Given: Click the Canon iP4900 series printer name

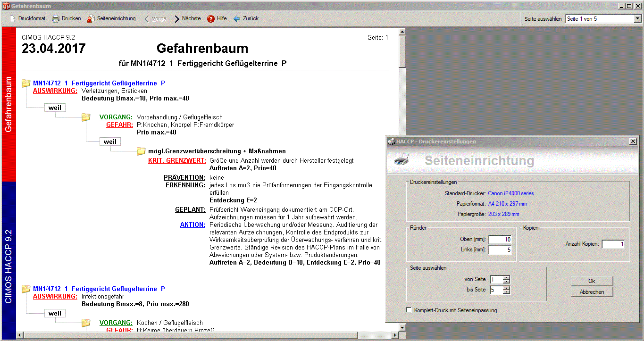Looking at the screenshot, I should [x=511, y=193].
